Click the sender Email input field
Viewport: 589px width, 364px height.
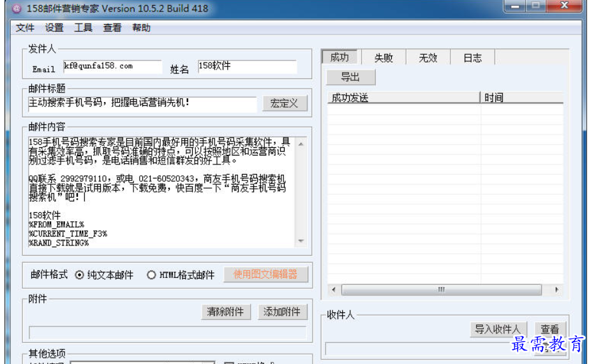click(x=112, y=66)
